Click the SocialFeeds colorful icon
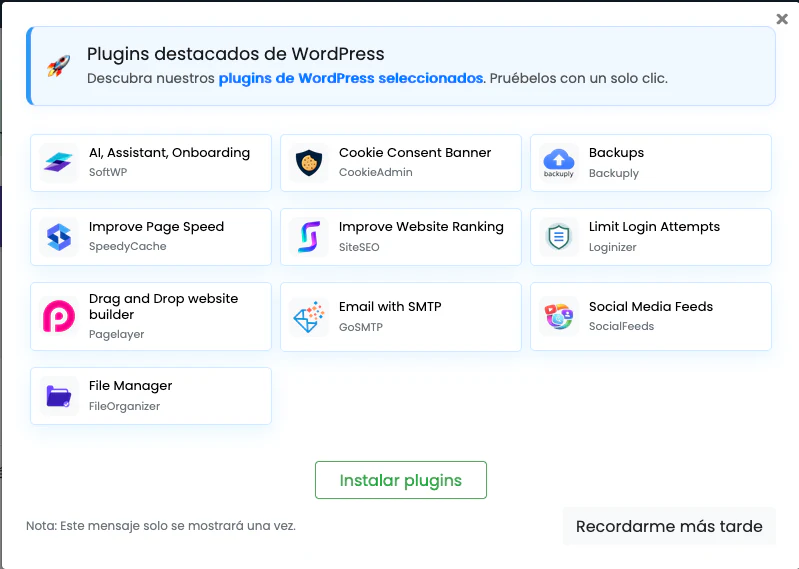The image size is (799, 569). tap(559, 316)
